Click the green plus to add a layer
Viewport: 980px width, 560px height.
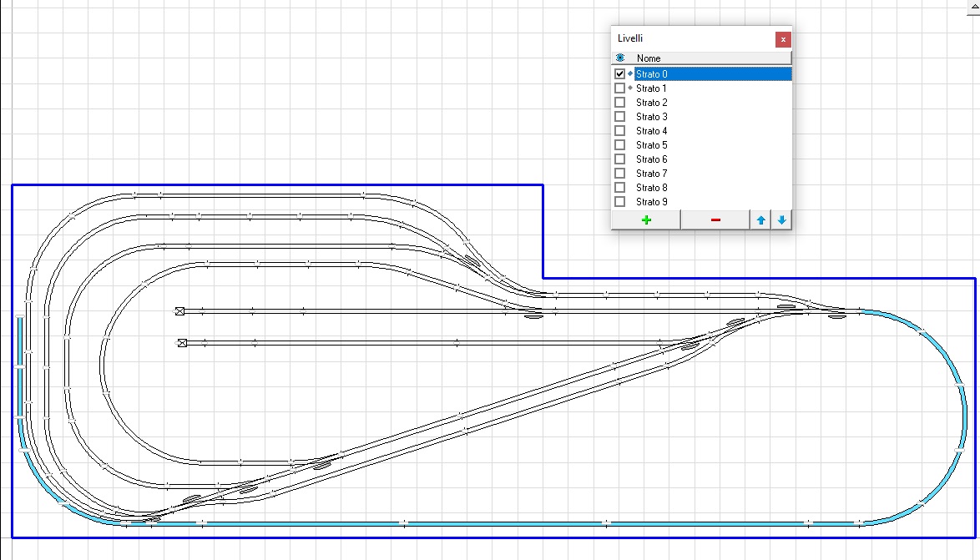click(x=646, y=219)
